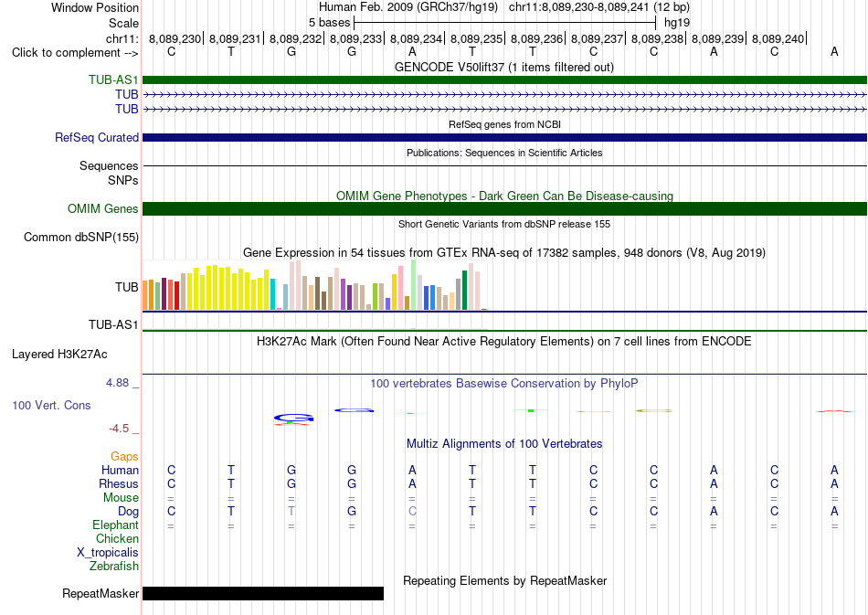Viewport: 868px width, 615px height.
Task: Click the TUB-AS1 label of GTEx track
Action: click(113, 325)
